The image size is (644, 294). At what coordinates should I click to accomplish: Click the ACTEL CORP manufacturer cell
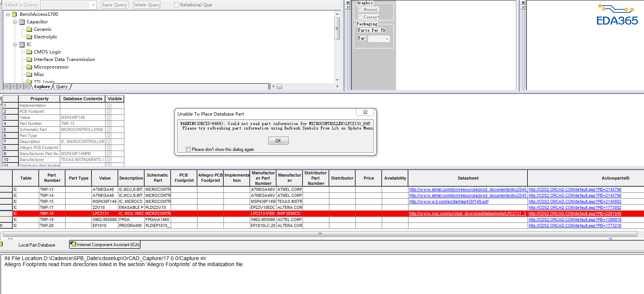coord(289,220)
